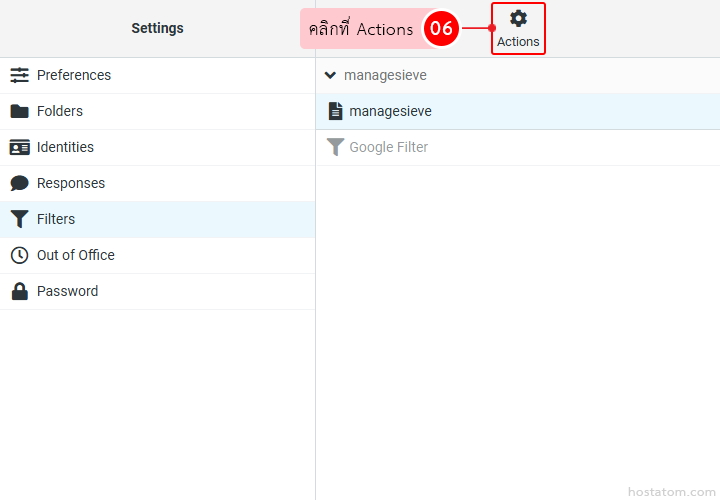Open the Out of Office section
Image resolution: width=720 pixels, height=500 pixels.
coord(76,255)
